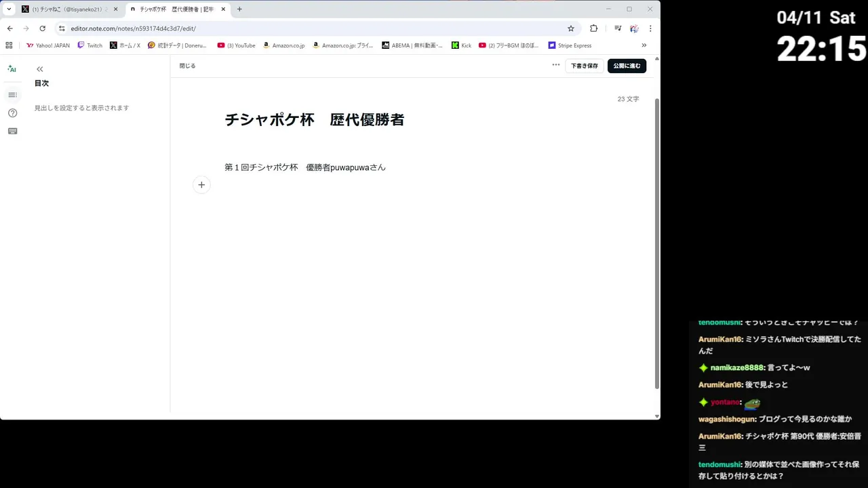The image size is (868, 488).
Task: Open (3) YouTube bookmark
Action: [x=236, y=45]
